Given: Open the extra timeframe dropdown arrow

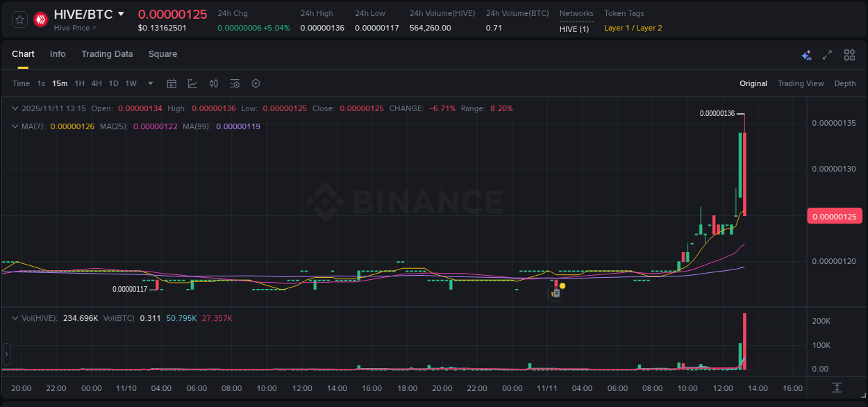Looking at the screenshot, I should [149, 83].
